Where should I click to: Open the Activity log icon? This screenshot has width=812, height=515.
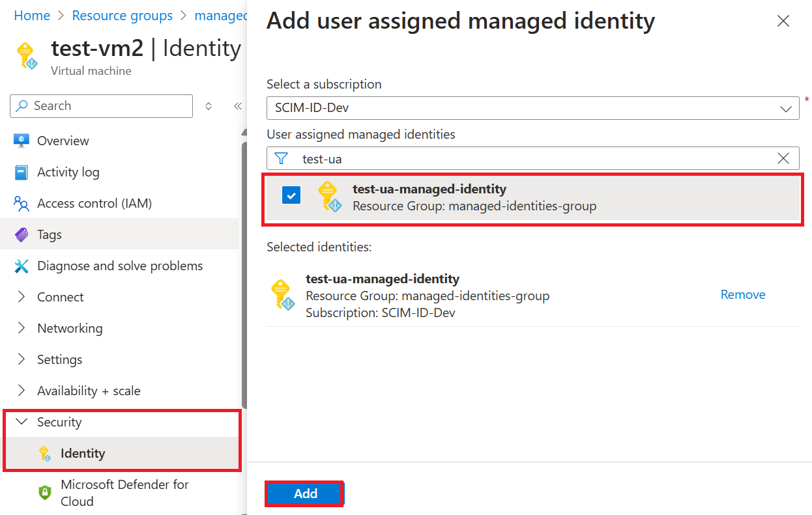[x=22, y=172]
